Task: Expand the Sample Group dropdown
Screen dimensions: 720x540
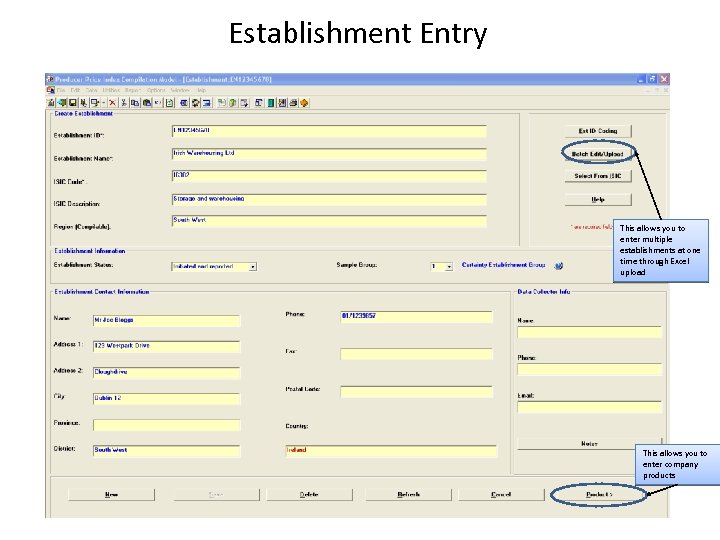Action: point(449,267)
